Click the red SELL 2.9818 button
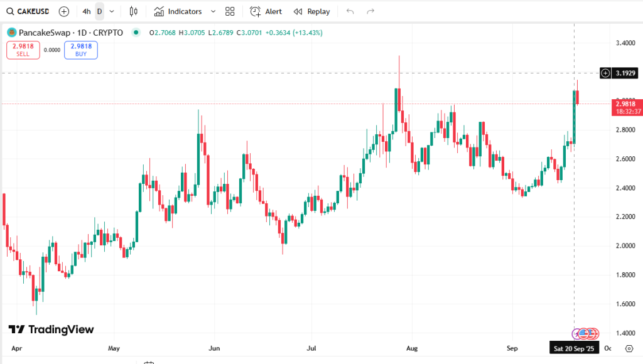 (23, 50)
